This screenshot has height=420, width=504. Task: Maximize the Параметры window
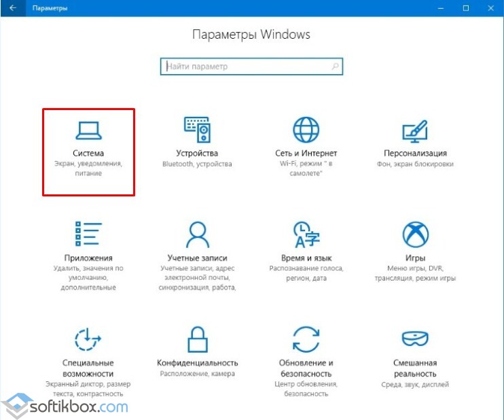[x=465, y=8]
